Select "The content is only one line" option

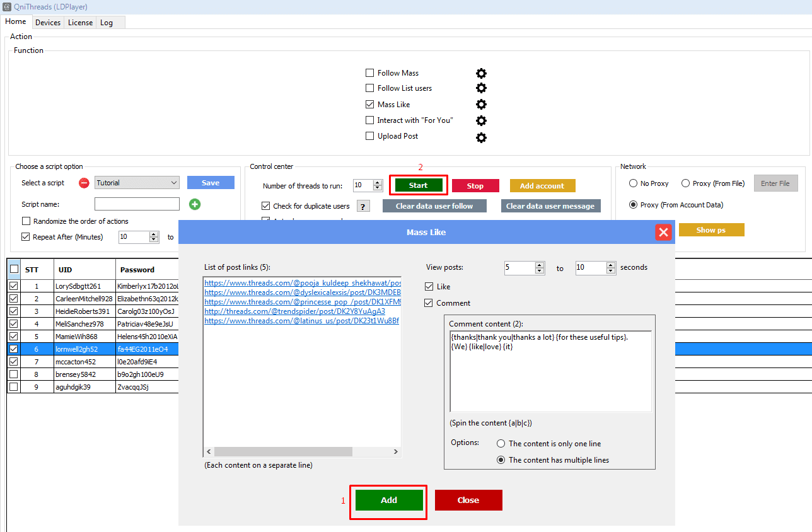(501, 444)
